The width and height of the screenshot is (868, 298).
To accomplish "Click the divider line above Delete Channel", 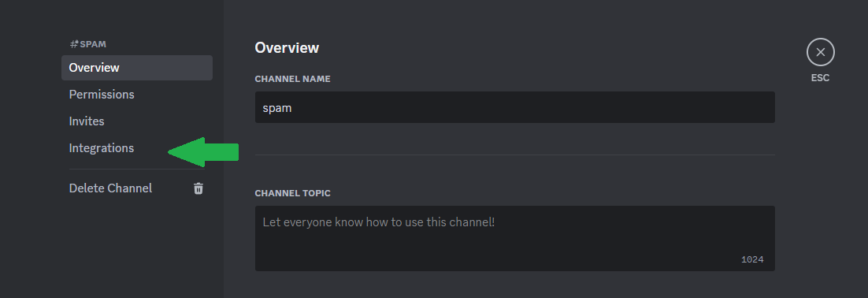I will (137, 169).
